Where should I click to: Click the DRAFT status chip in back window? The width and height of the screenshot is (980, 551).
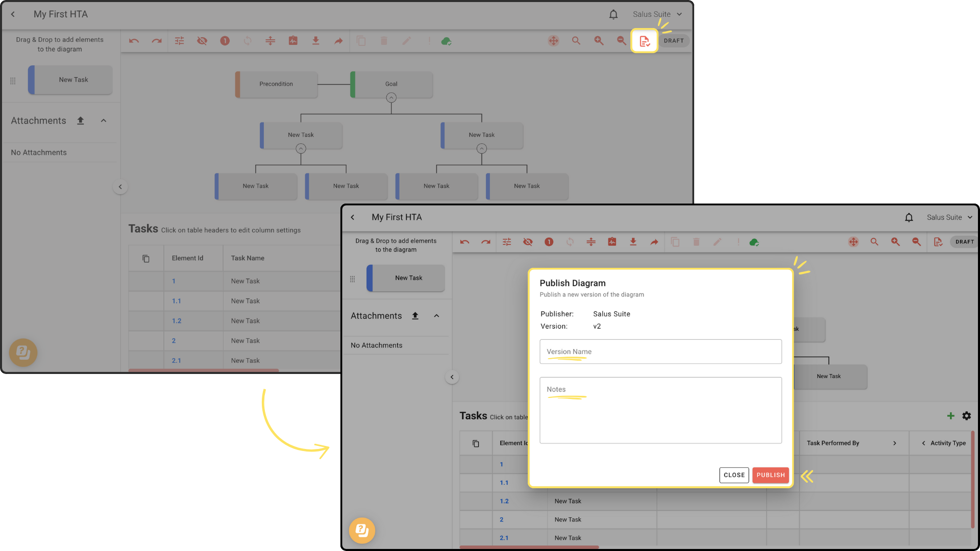click(x=674, y=41)
